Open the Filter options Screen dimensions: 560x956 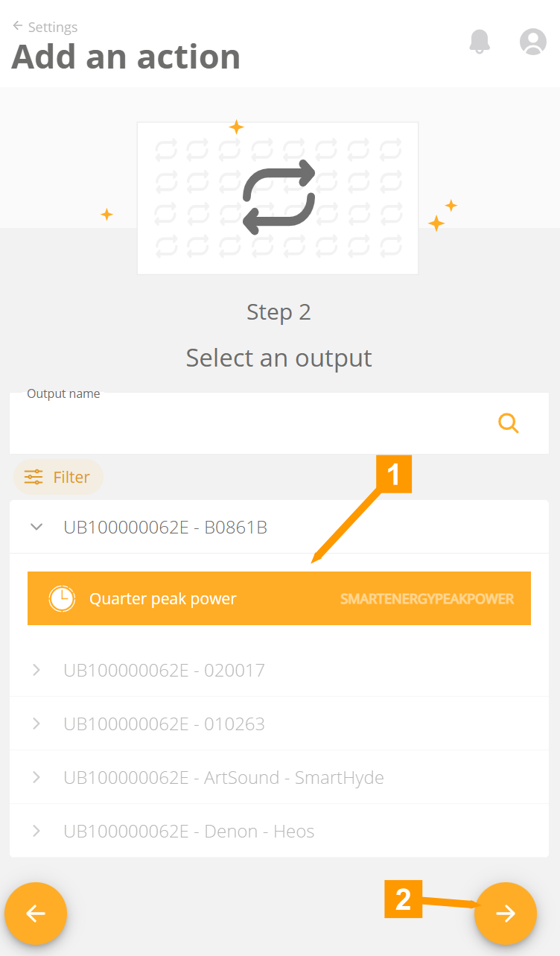pos(58,477)
